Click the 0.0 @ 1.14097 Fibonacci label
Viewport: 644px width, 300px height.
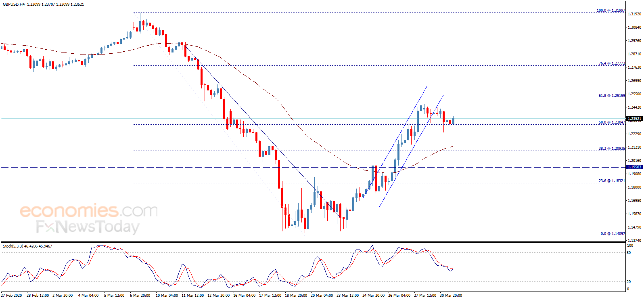pyautogui.click(x=613, y=234)
